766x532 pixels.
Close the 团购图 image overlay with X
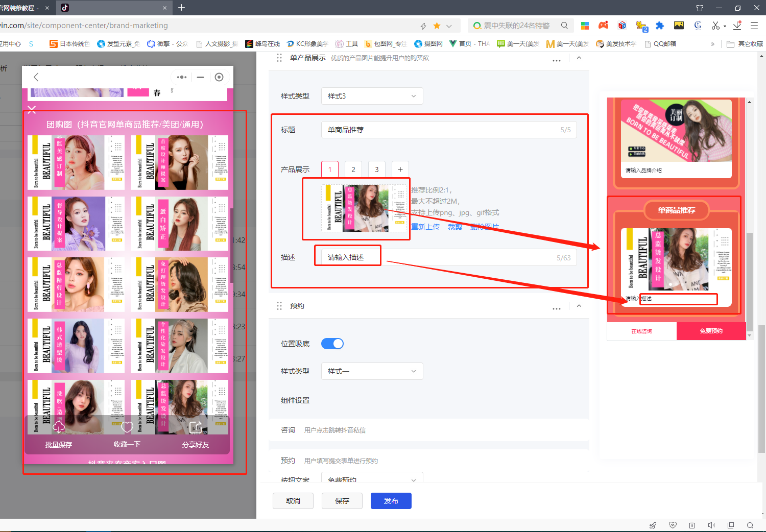click(32, 109)
